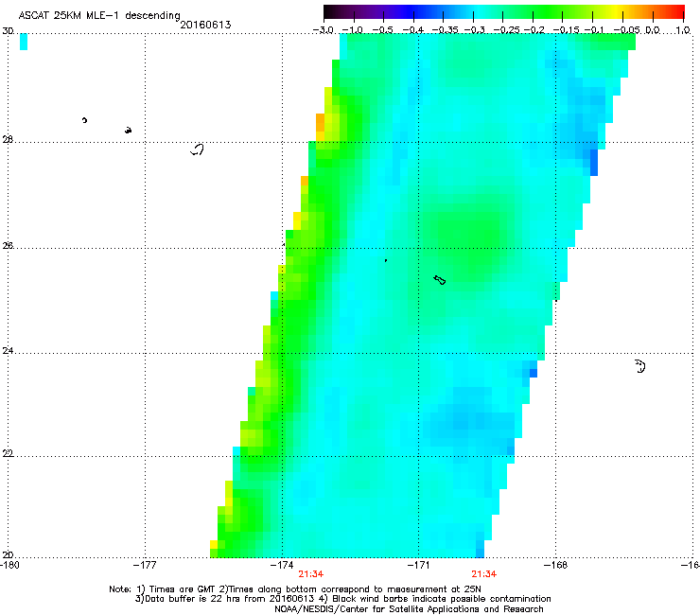This screenshot has height=615, width=700.
Task: Select latitude label 24 on left axis
Action: tap(8, 351)
